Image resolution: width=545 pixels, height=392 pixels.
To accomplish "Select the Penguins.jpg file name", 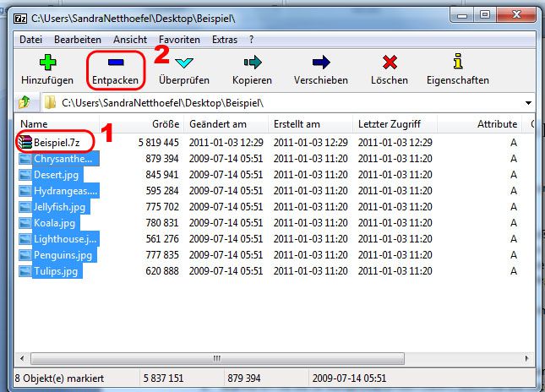I will tap(63, 255).
